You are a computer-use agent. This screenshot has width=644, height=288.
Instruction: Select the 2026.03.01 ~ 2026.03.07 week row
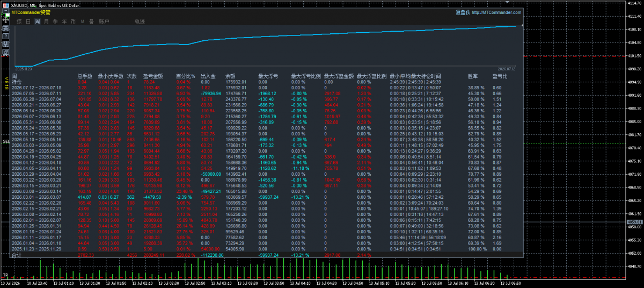pos(267,197)
